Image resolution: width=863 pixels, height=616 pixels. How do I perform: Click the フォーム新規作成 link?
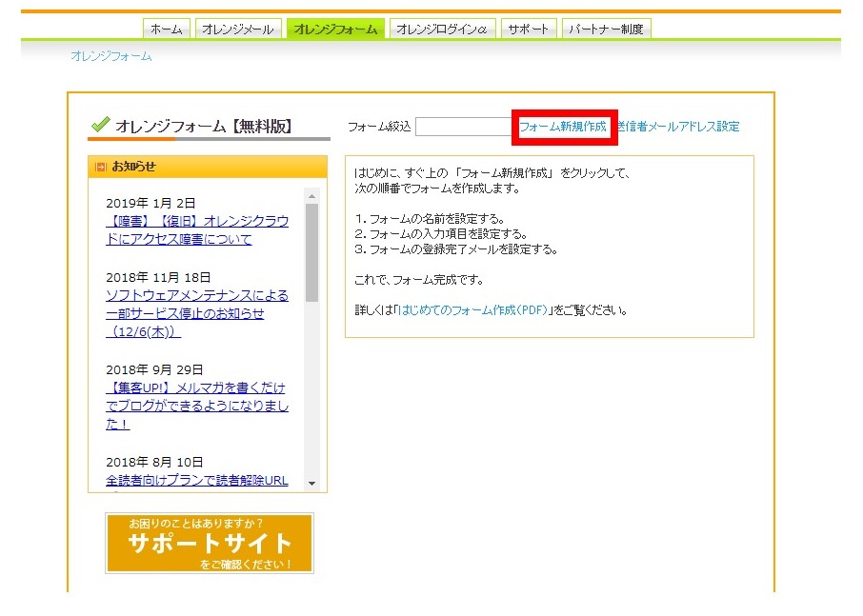click(x=562, y=127)
